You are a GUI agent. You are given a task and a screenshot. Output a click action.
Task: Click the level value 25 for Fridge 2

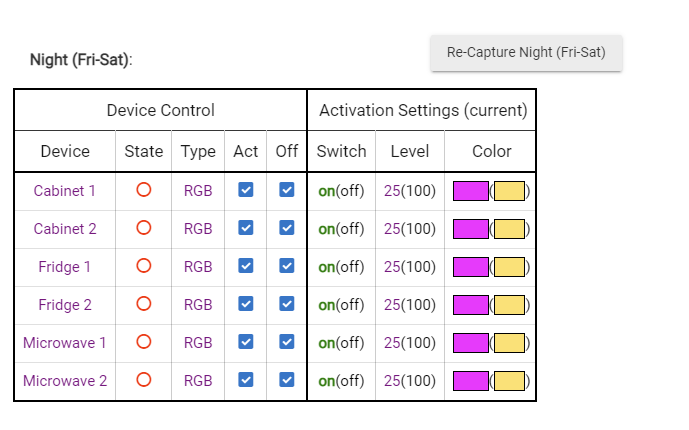point(392,305)
